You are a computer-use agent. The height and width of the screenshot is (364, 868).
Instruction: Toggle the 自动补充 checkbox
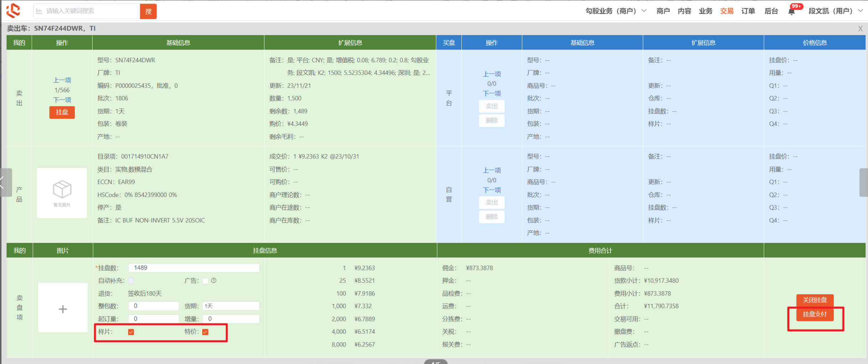(131, 281)
